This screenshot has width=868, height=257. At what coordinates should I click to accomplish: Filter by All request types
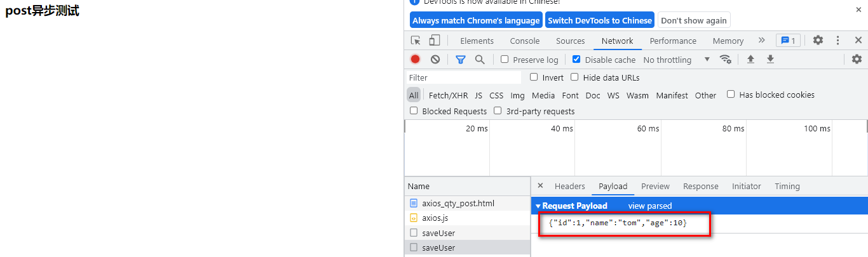[x=414, y=95]
